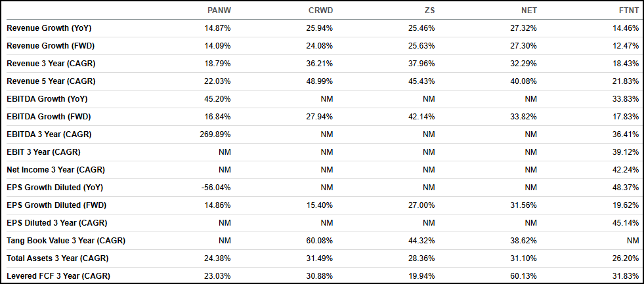Click Revenue 5 Year (CAGR) label

(51, 81)
